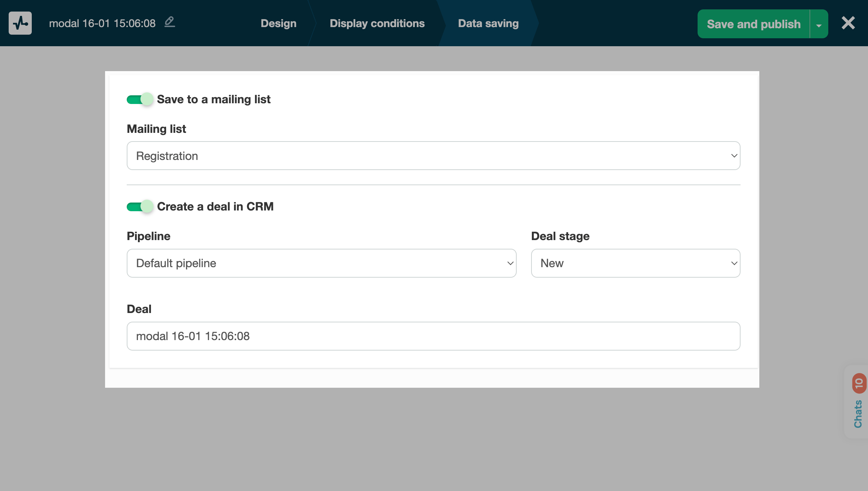Click the pulse logo icon
This screenshot has width=868, height=491.
pyautogui.click(x=20, y=23)
